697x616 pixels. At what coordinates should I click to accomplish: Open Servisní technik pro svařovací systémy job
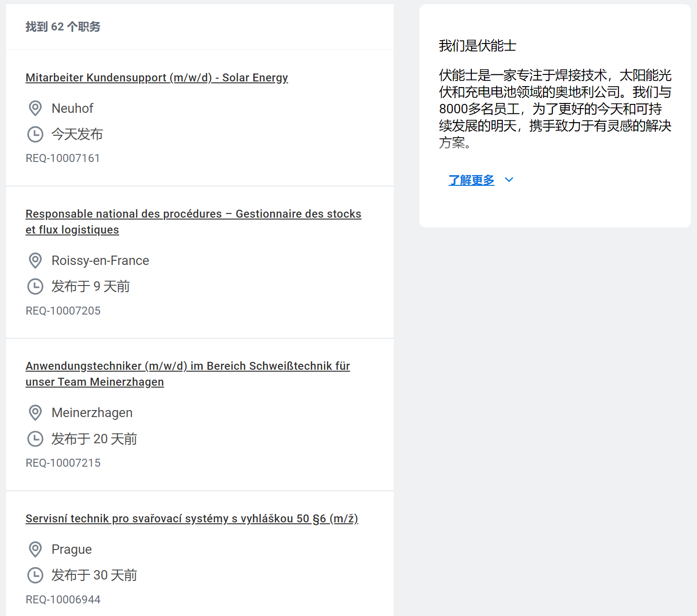pyautogui.click(x=192, y=519)
